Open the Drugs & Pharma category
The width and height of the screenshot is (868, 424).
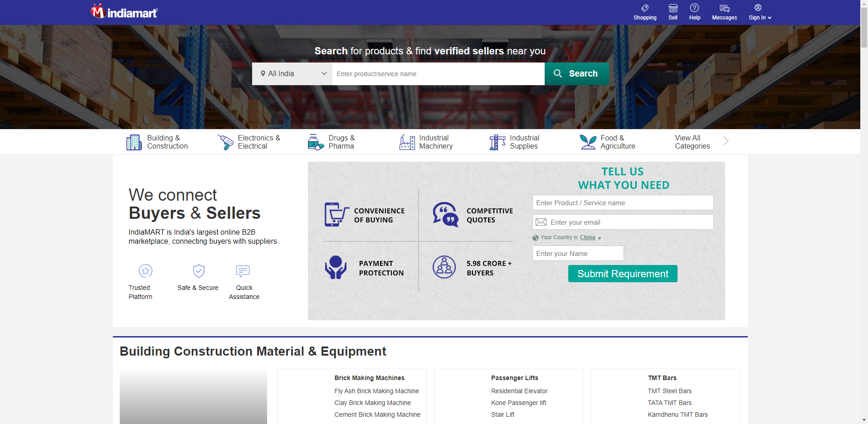pyautogui.click(x=341, y=142)
